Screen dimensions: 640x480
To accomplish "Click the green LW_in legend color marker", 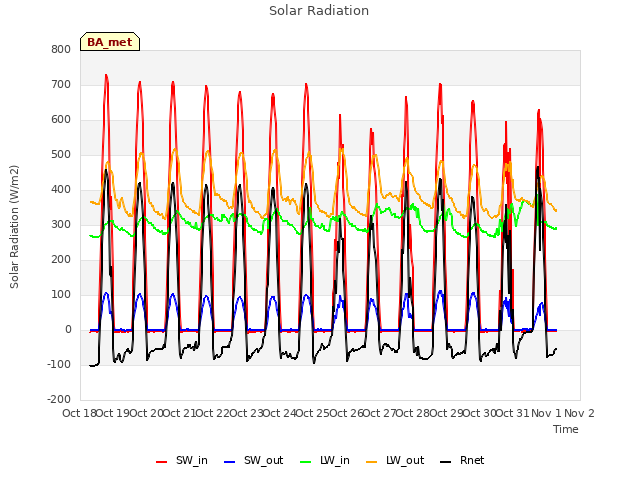I will click(306, 462).
